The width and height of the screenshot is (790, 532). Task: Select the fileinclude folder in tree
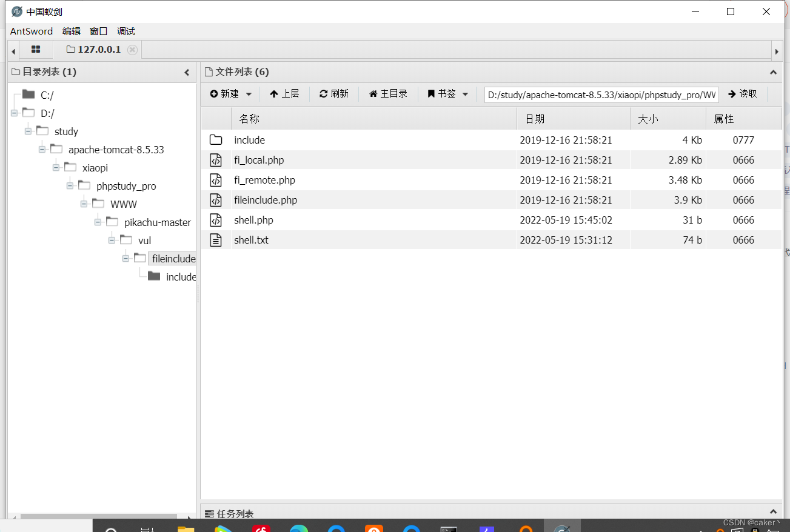click(x=173, y=259)
